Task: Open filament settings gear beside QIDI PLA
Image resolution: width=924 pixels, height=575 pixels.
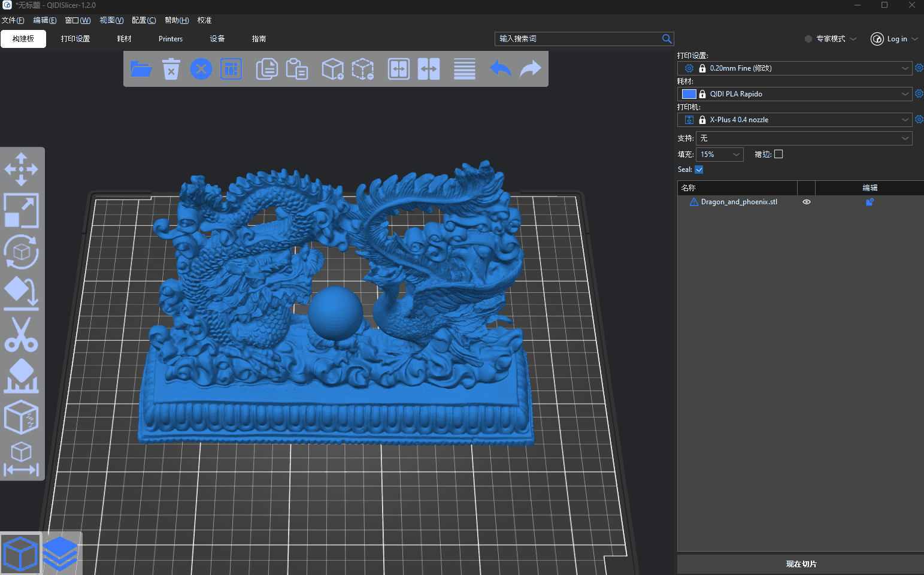Action: coord(919,94)
